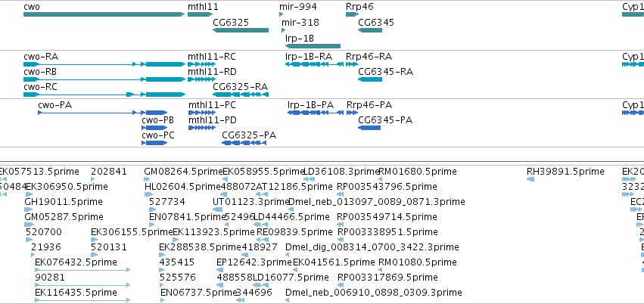
Task: Select the cwo-PC protein glyph
Action: point(154,143)
